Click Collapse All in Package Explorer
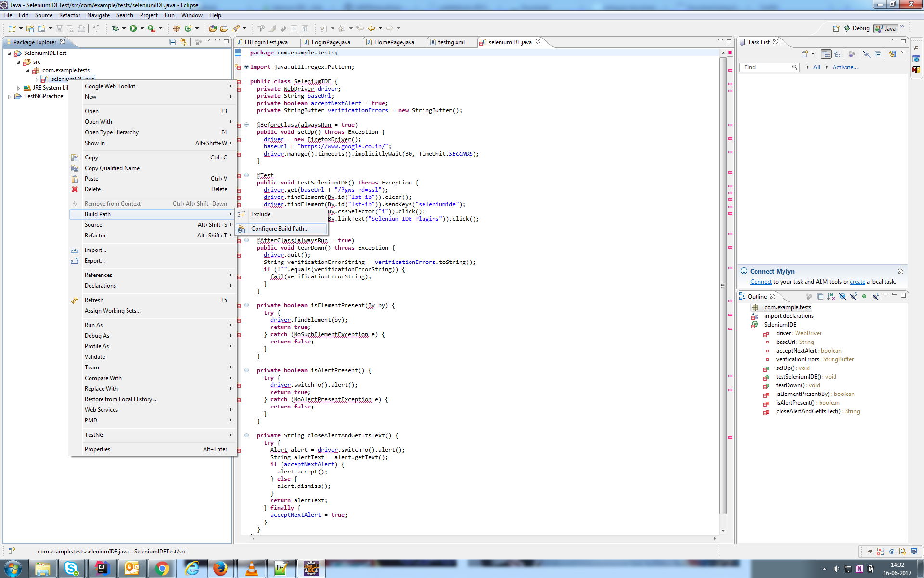This screenshot has height=578, width=924. (172, 42)
